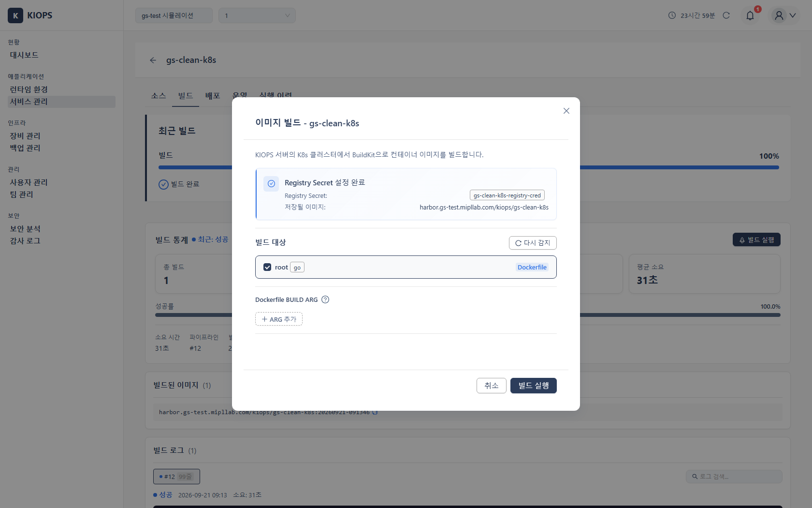812x508 pixels.
Task: Click the gs-clean-k8s-registry-cred tag
Action: point(507,195)
